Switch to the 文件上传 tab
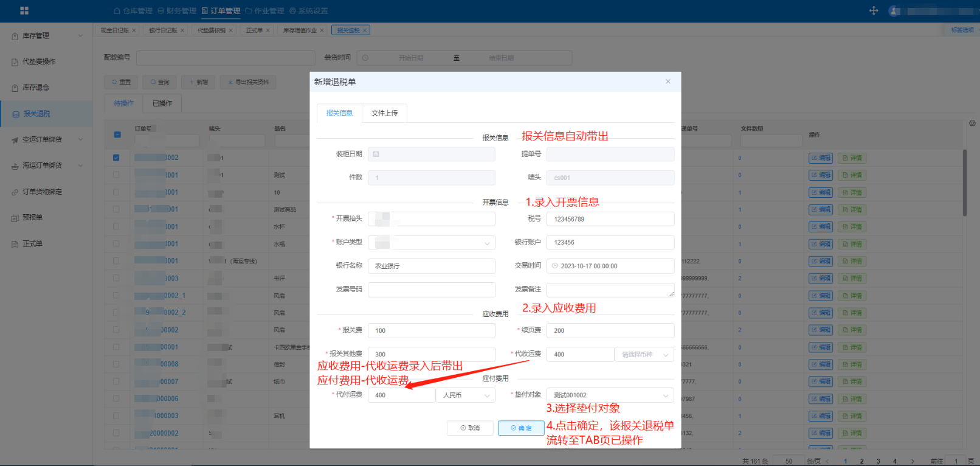The height and width of the screenshot is (466, 980). [x=384, y=113]
